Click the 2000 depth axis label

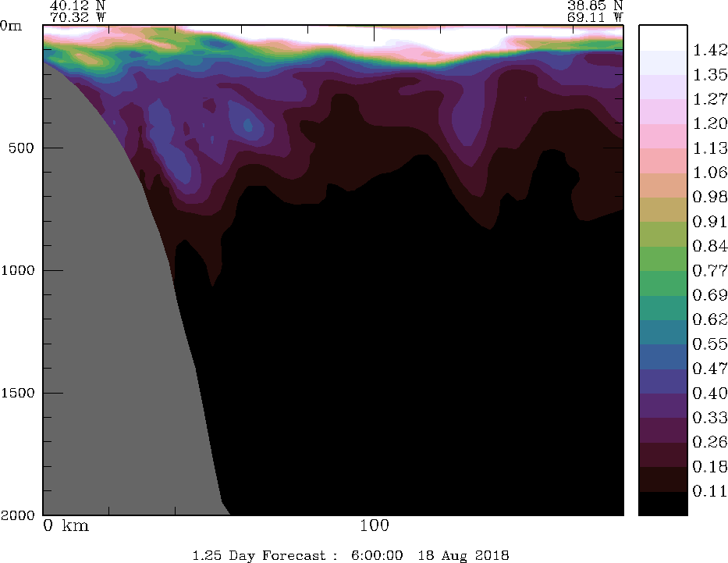(x=18, y=515)
